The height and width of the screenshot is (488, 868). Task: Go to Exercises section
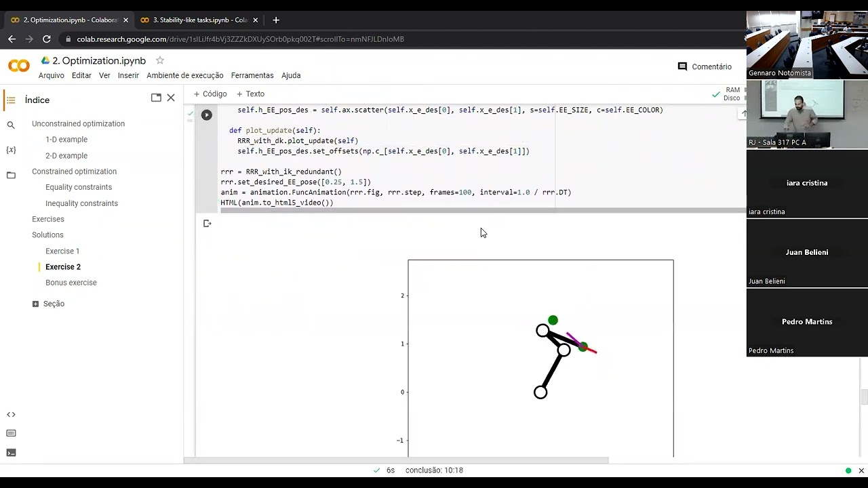(48, 219)
